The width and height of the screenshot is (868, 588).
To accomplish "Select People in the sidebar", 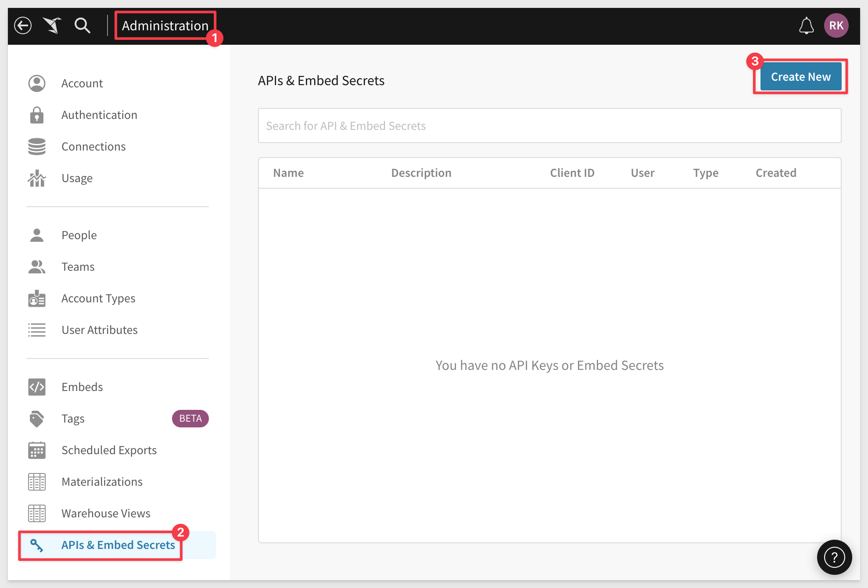I will pos(79,235).
